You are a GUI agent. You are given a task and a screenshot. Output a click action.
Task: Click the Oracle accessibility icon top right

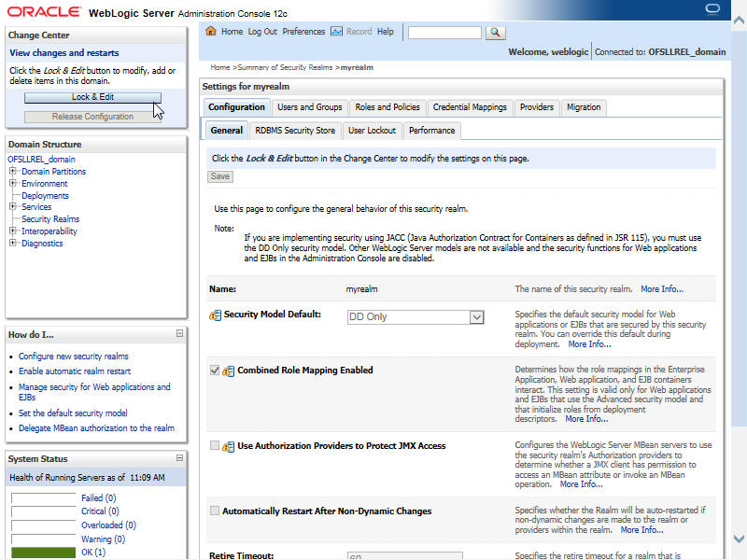pyautogui.click(x=712, y=9)
